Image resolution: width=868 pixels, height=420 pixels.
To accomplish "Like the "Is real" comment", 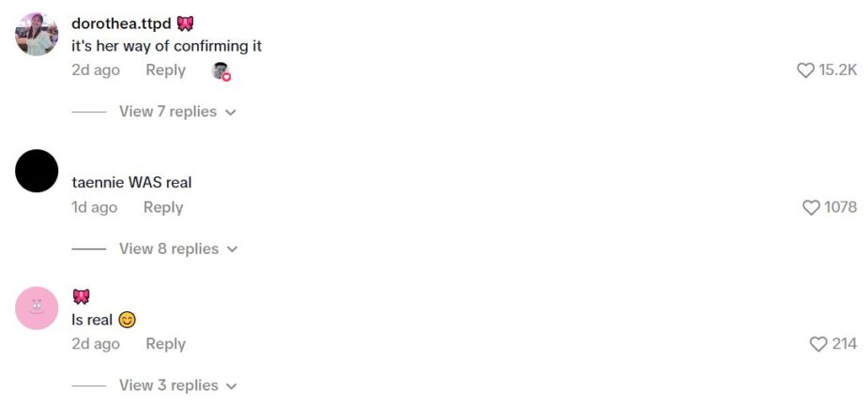I will pyautogui.click(x=818, y=344).
